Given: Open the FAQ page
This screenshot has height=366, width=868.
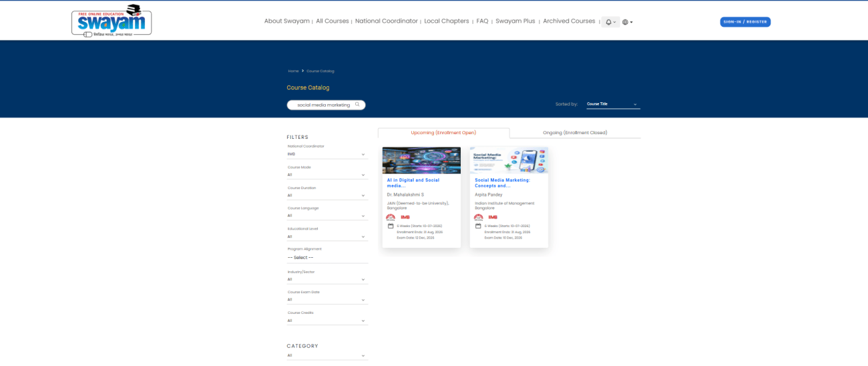Looking at the screenshot, I should [x=482, y=21].
